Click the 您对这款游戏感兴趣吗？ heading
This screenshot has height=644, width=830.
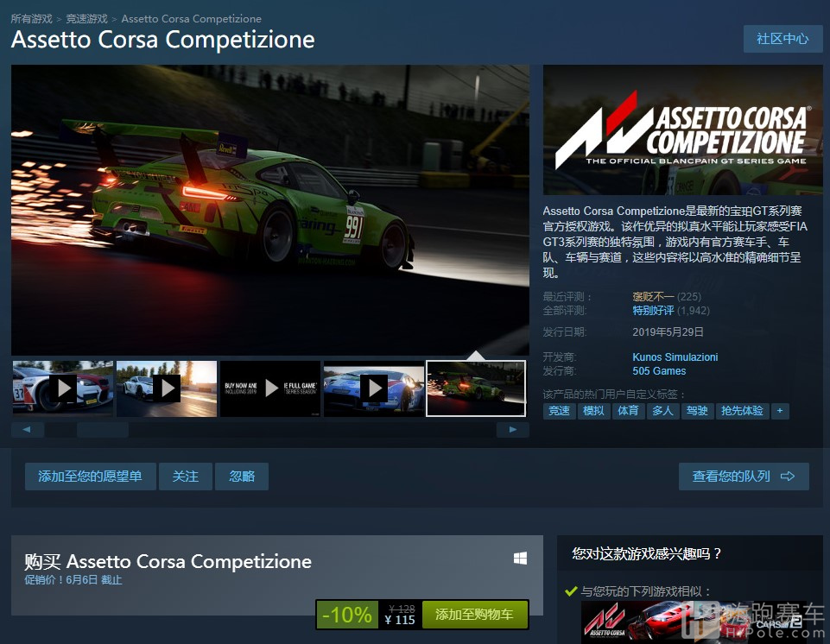pos(647,554)
